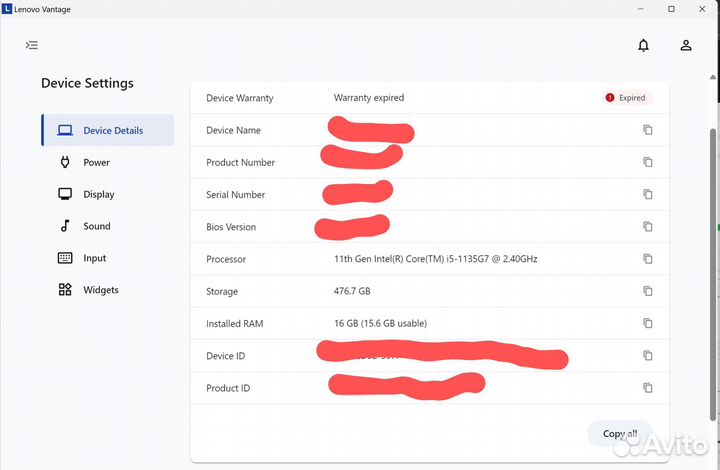Copy the Serial Number value
Viewport: 720px width, 470px height.
coord(647,194)
